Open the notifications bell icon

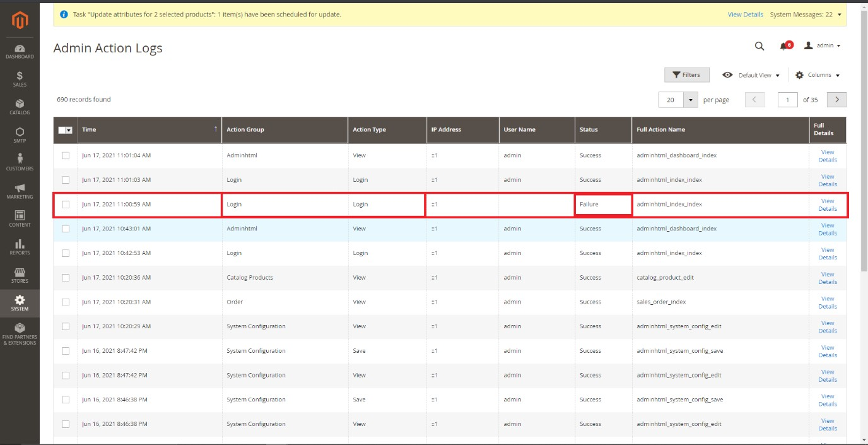click(784, 46)
